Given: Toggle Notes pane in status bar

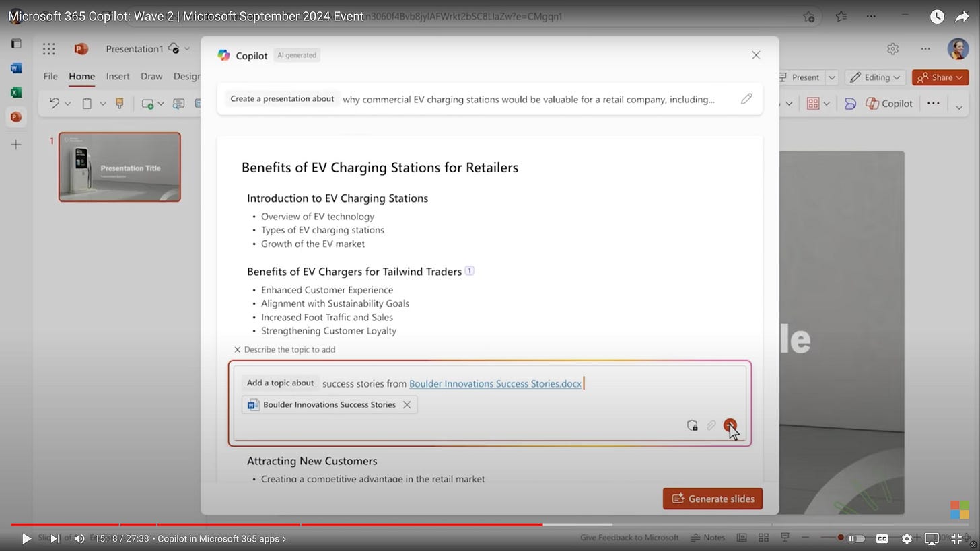Looking at the screenshot, I should (708, 538).
